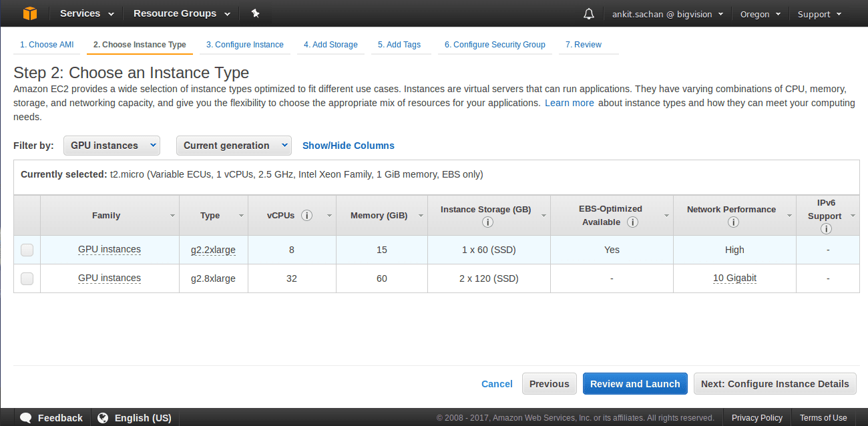Go to 3. Configure Instance step
The width and height of the screenshot is (868, 426).
pyautogui.click(x=244, y=45)
